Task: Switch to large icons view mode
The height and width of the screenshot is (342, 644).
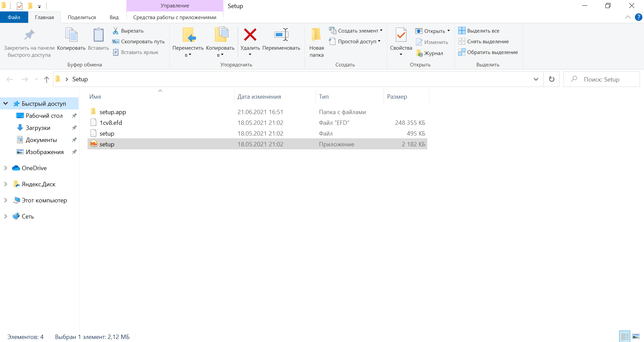Action: (636, 336)
